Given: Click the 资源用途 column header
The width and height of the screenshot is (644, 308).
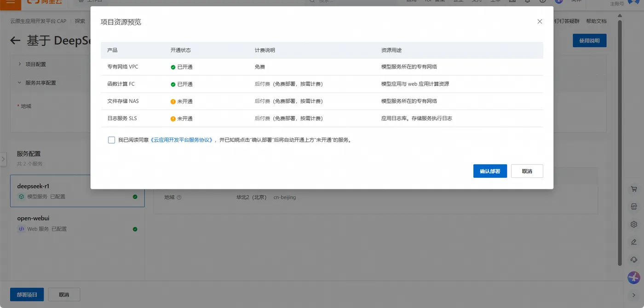Looking at the screenshot, I should 391,50.
